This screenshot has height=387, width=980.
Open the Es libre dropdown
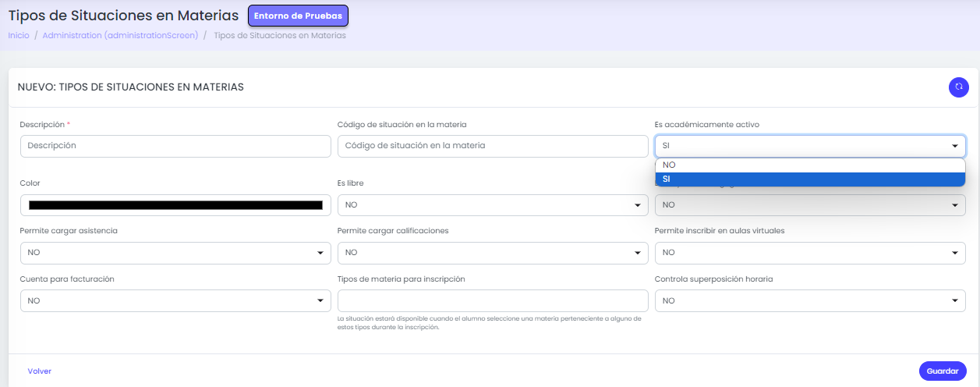(x=493, y=205)
